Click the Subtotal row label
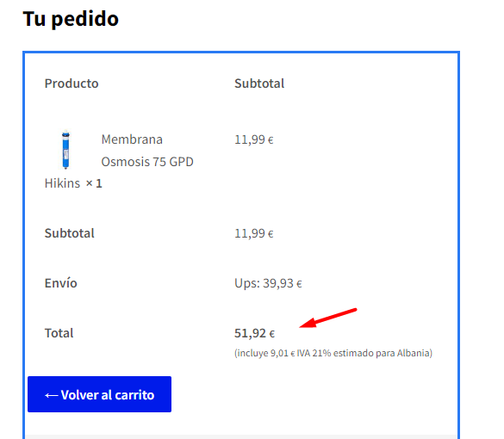Screen dimensions: 504x439 [70, 233]
